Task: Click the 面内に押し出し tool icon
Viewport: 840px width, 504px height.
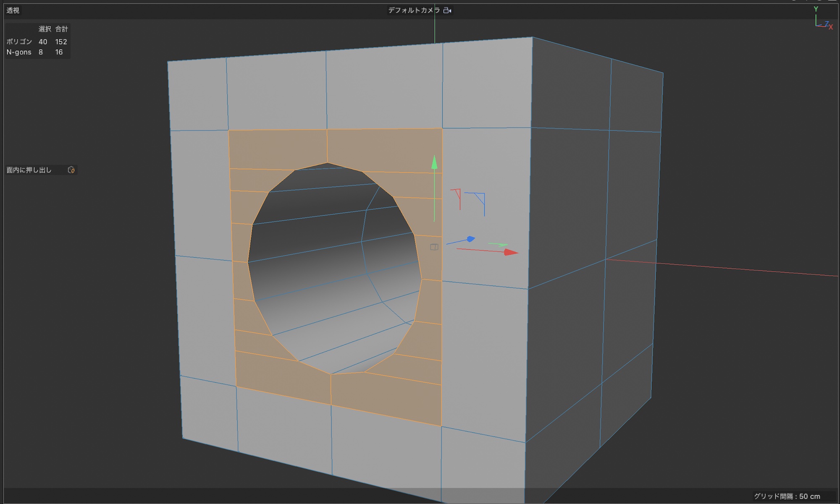Action: (x=71, y=170)
